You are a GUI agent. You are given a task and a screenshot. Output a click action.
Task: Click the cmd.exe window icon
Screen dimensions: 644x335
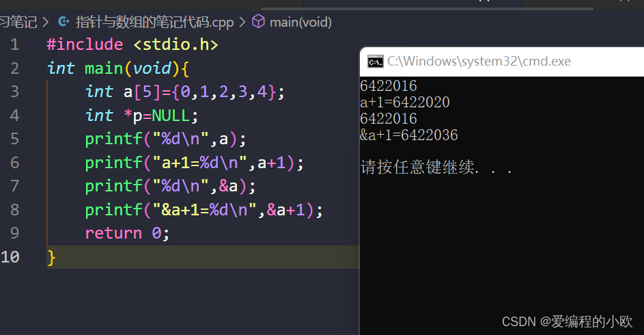click(376, 62)
